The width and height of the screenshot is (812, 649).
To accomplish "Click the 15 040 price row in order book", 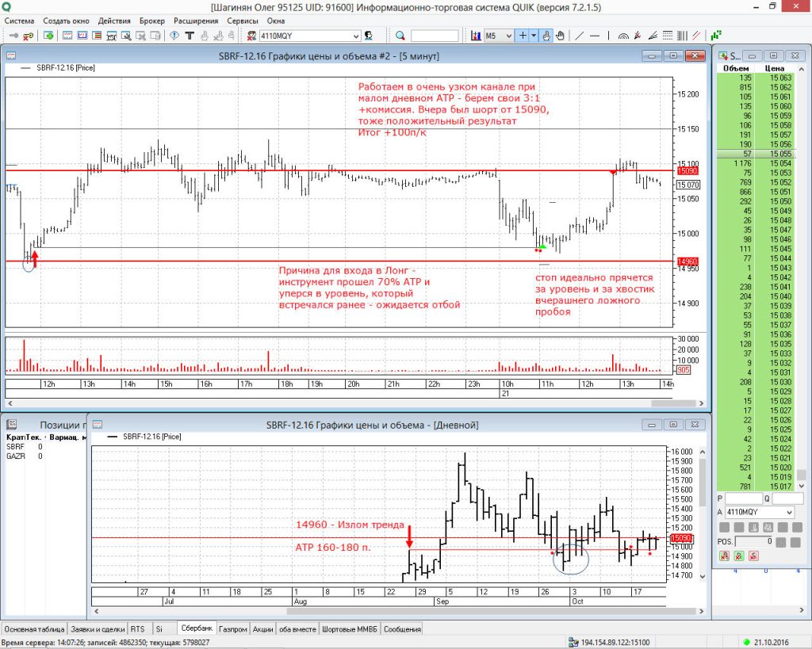I will pyautogui.click(x=755, y=296).
